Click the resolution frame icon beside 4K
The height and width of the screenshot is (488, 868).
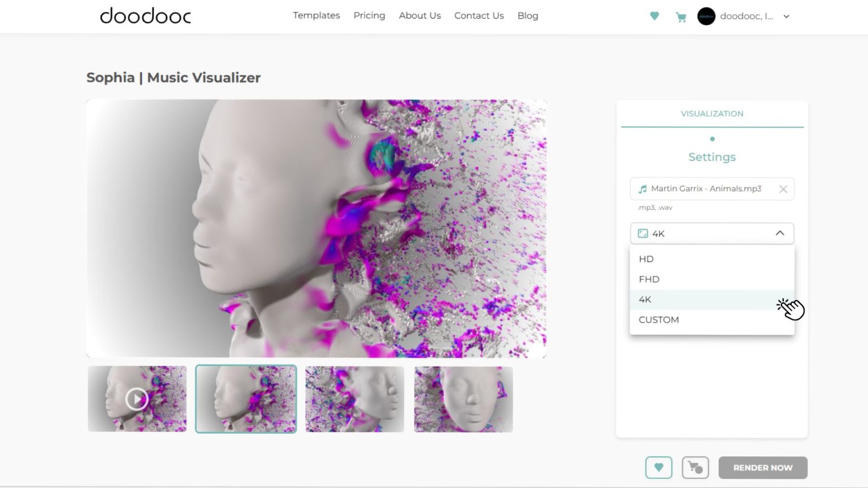643,233
